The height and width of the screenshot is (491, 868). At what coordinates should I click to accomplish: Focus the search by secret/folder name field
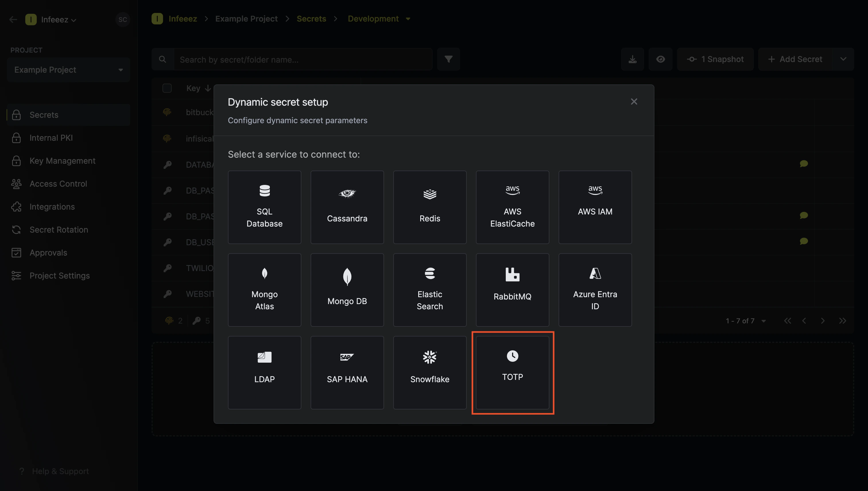(303, 59)
